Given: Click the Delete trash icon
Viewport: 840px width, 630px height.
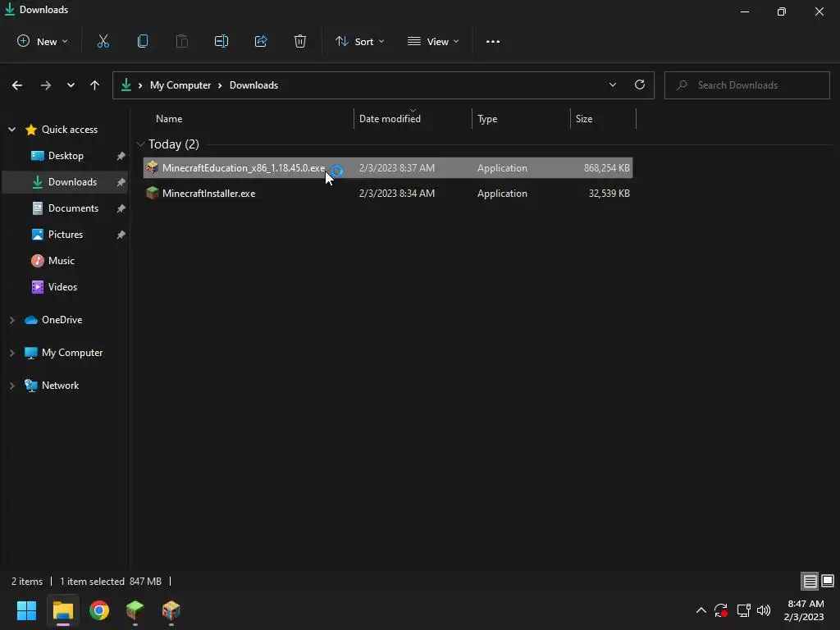Looking at the screenshot, I should pos(300,41).
